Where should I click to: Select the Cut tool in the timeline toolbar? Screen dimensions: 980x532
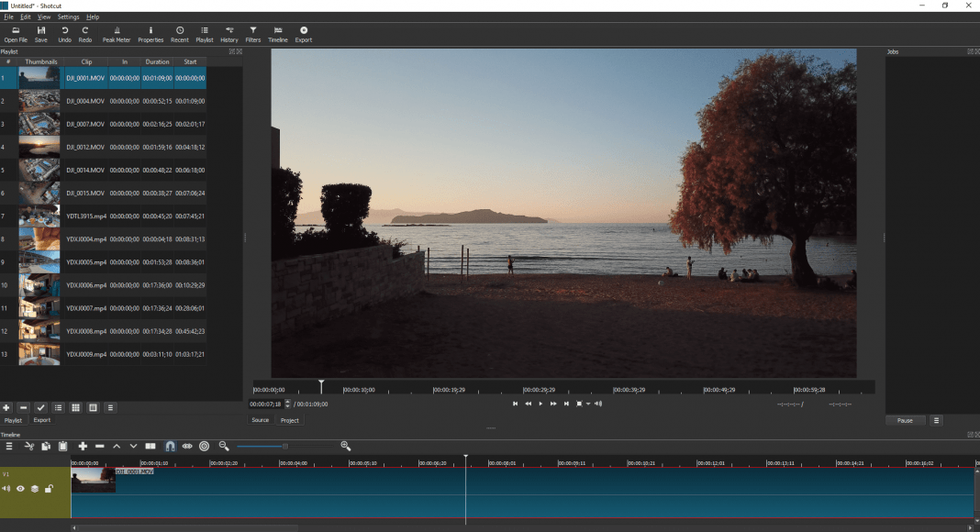pyautogui.click(x=28, y=446)
